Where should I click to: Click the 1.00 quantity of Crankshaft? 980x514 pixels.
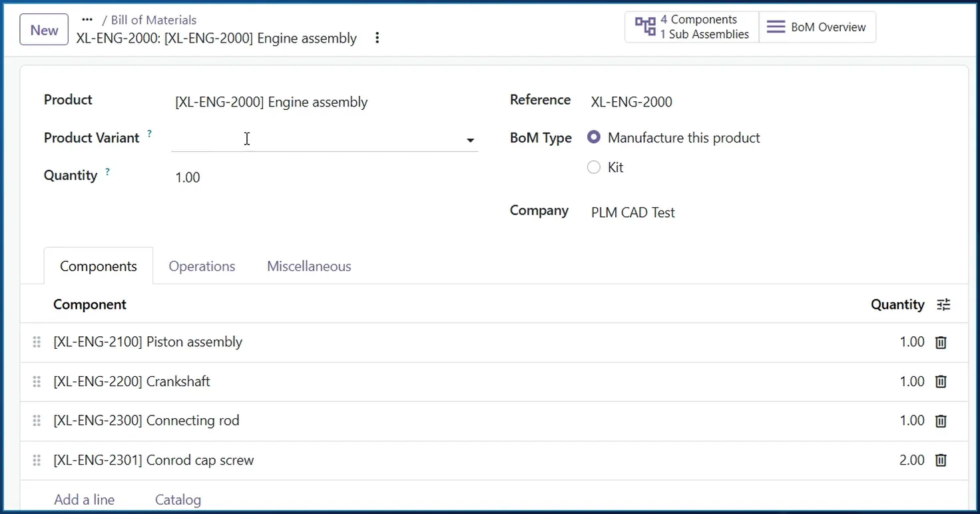[x=912, y=382]
